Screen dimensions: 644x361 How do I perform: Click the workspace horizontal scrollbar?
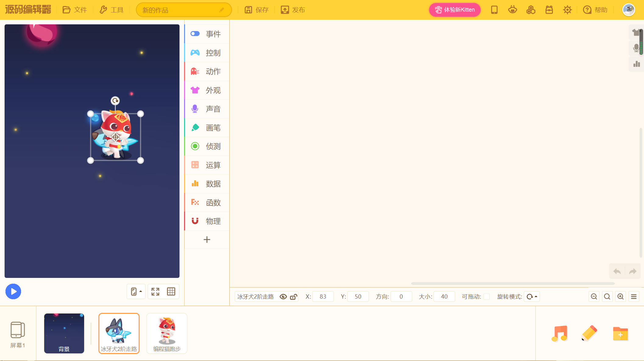pos(513,283)
